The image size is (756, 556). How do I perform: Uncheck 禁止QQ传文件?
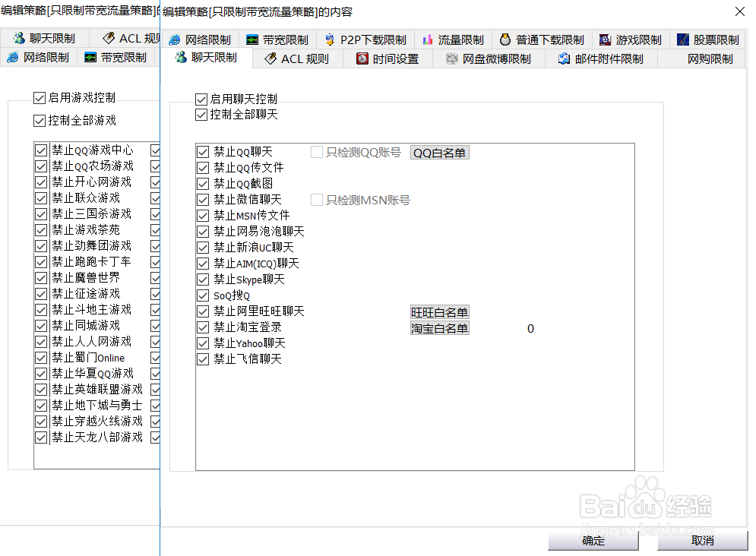click(x=203, y=168)
